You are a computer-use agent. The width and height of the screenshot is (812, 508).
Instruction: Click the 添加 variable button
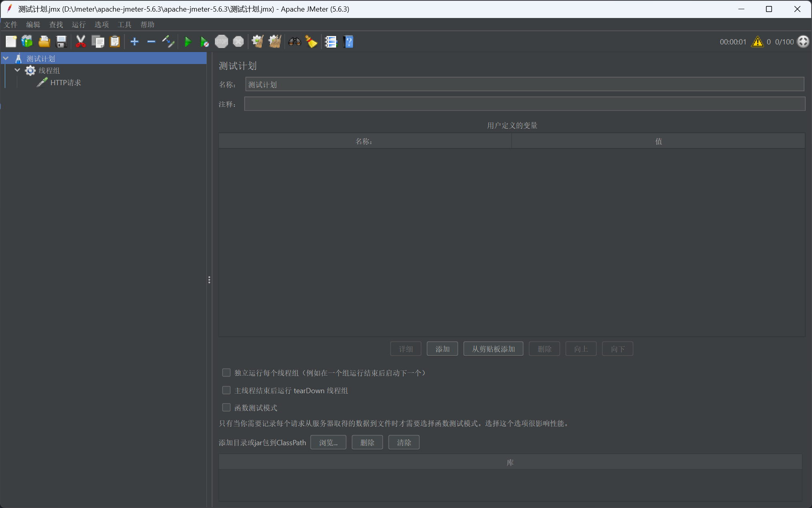click(x=442, y=349)
